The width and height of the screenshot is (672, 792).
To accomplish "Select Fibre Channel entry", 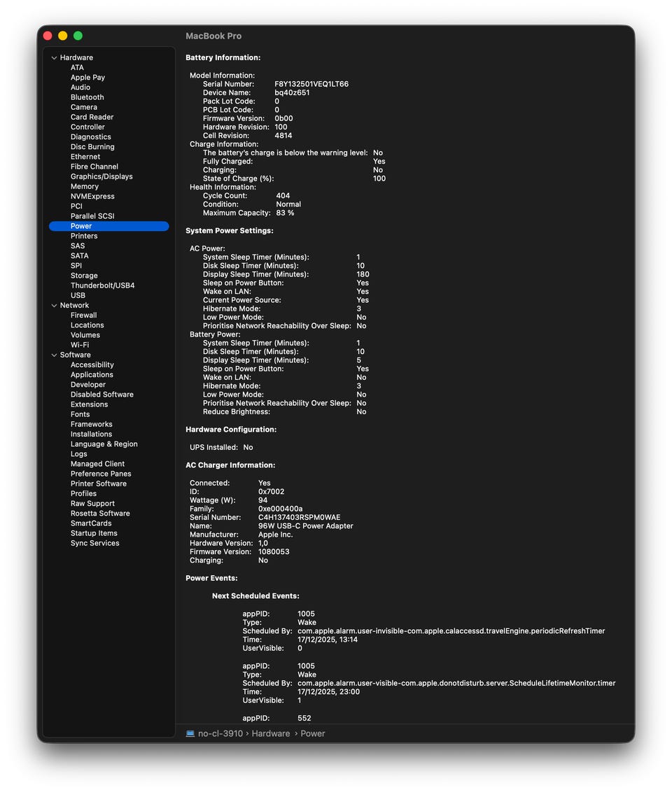I will click(x=94, y=167).
